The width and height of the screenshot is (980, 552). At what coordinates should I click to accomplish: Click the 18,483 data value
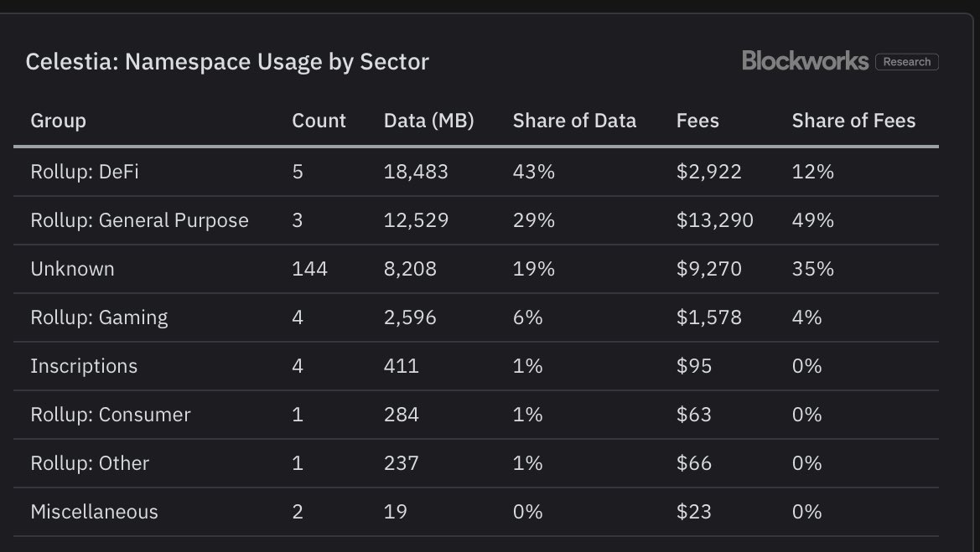pyautogui.click(x=416, y=172)
